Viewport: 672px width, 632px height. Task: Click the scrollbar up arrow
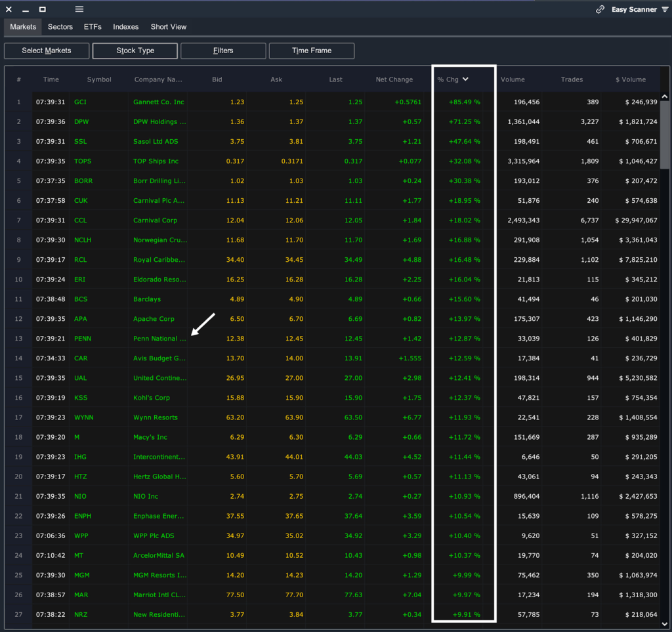pyautogui.click(x=664, y=97)
